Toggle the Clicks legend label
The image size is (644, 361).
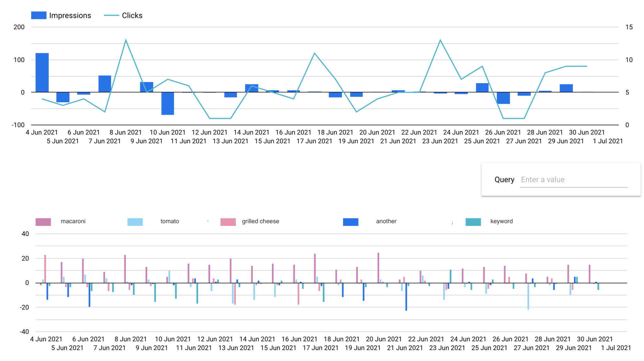132,15
